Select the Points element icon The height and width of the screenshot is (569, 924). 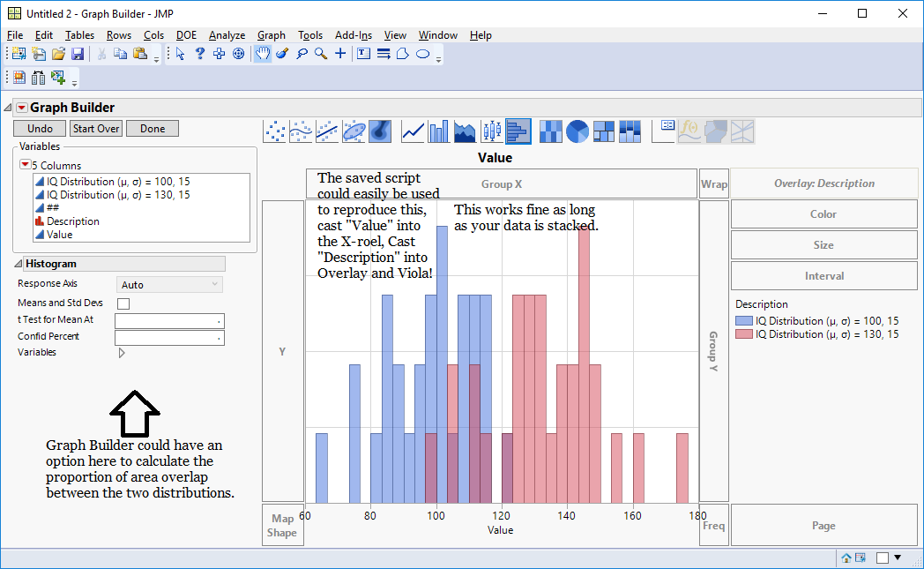pos(274,130)
